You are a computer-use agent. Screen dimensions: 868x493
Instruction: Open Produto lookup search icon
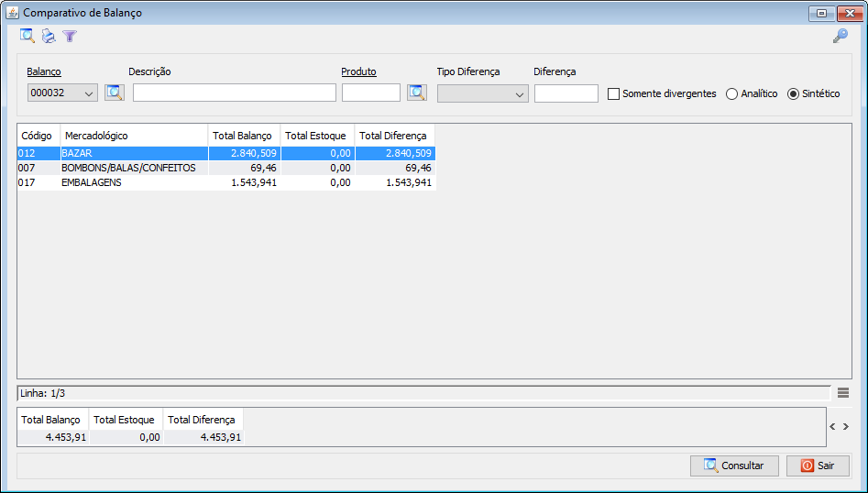point(417,93)
